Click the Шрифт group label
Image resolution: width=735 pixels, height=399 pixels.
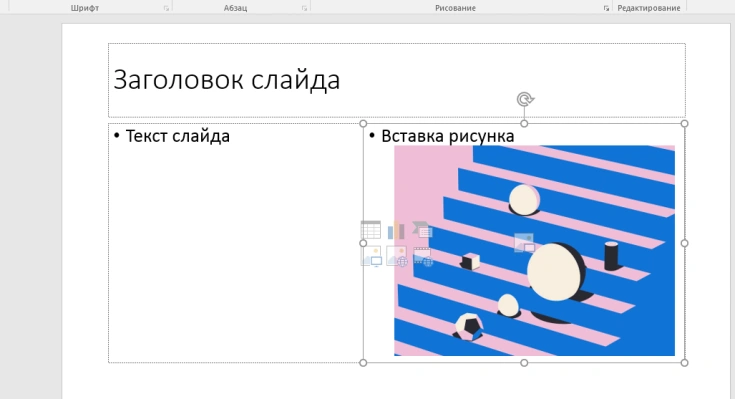[85, 8]
